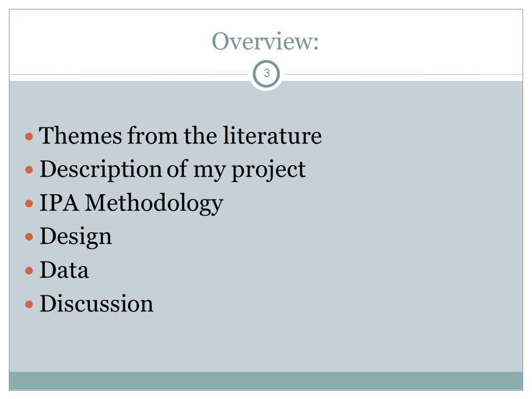Click the orange bullet beside Design
532x399 pixels.
point(29,237)
